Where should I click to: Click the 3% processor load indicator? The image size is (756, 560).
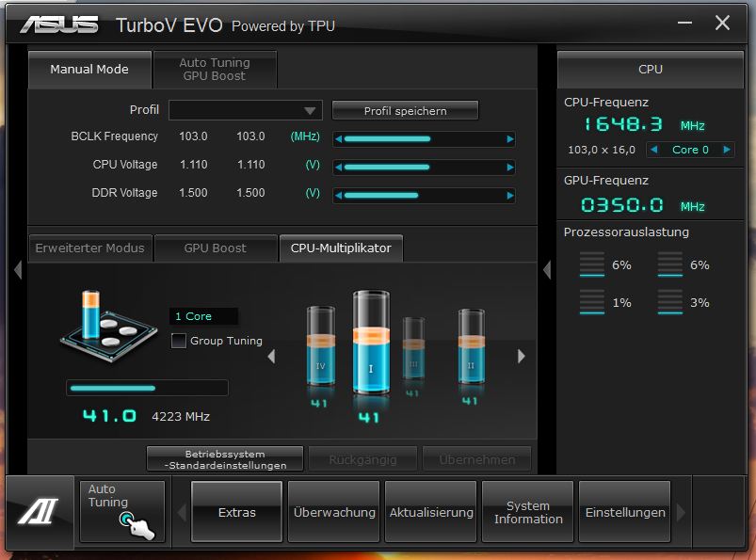point(684,303)
